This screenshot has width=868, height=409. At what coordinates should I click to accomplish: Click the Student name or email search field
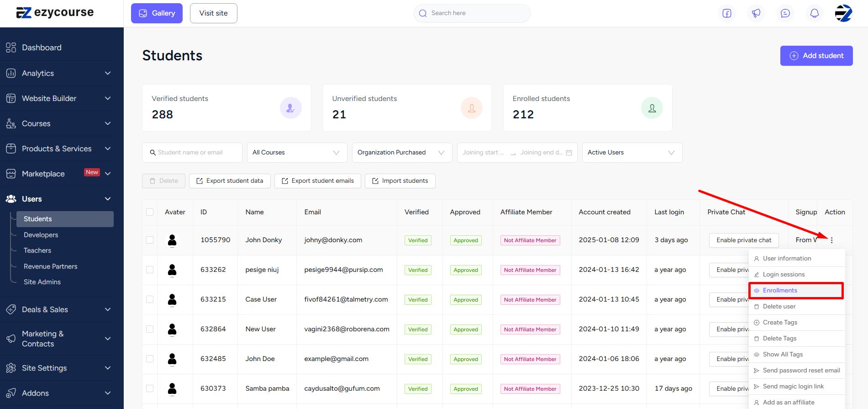(192, 153)
